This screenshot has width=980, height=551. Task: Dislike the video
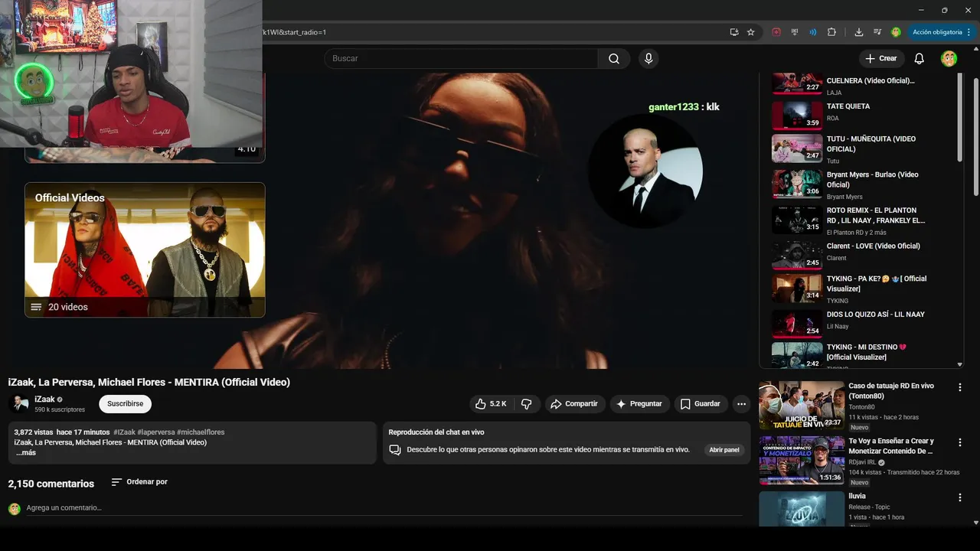[x=527, y=404]
